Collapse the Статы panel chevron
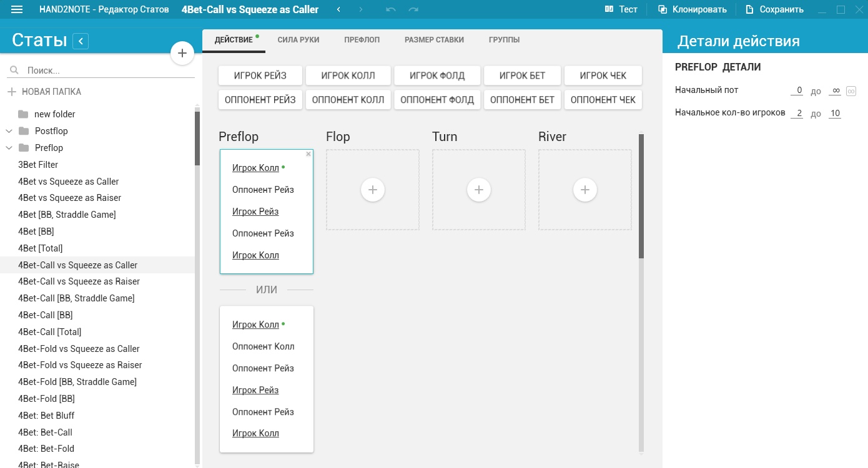This screenshot has height=468, width=868. (x=81, y=41)
